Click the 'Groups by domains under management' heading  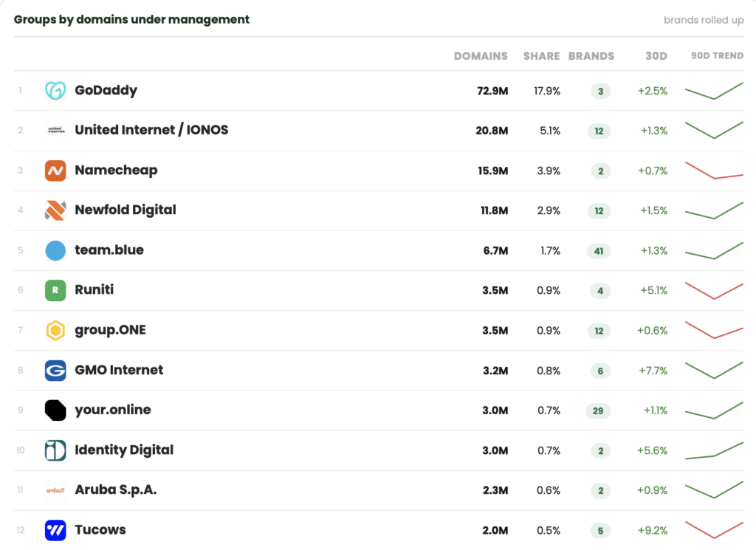[131, 20]
